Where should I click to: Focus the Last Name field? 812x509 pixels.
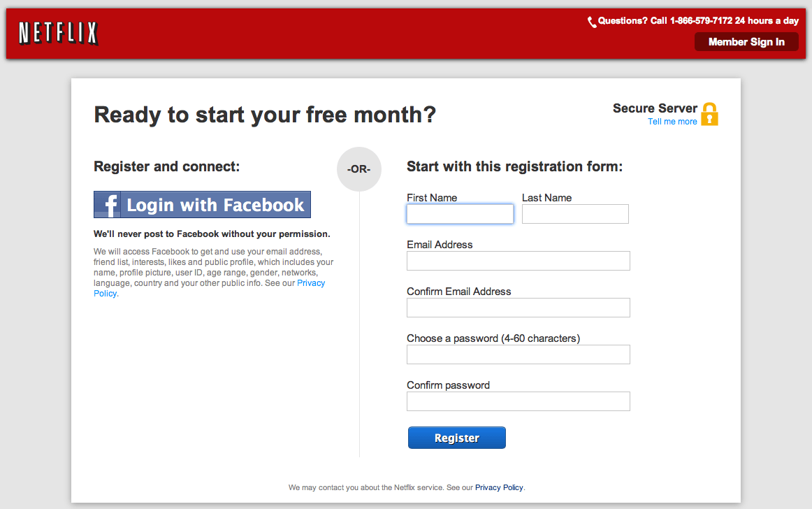pyautogui.click(x=575, y=214)
